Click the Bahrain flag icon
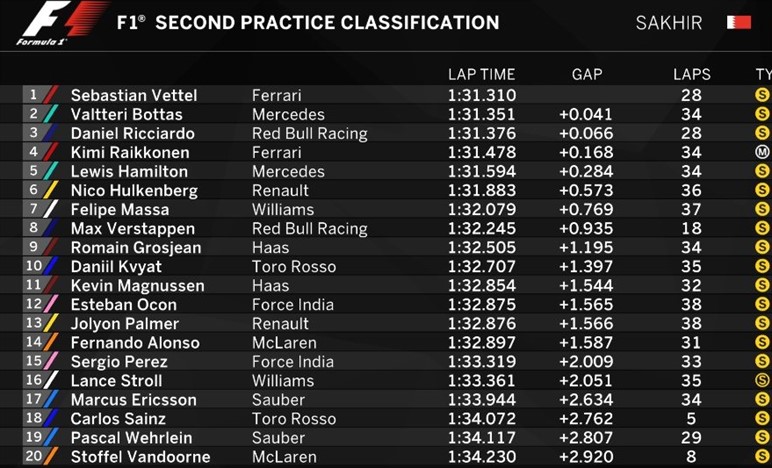Image resolution: width=772 pixels, height=468 pixels. point(738,22)
